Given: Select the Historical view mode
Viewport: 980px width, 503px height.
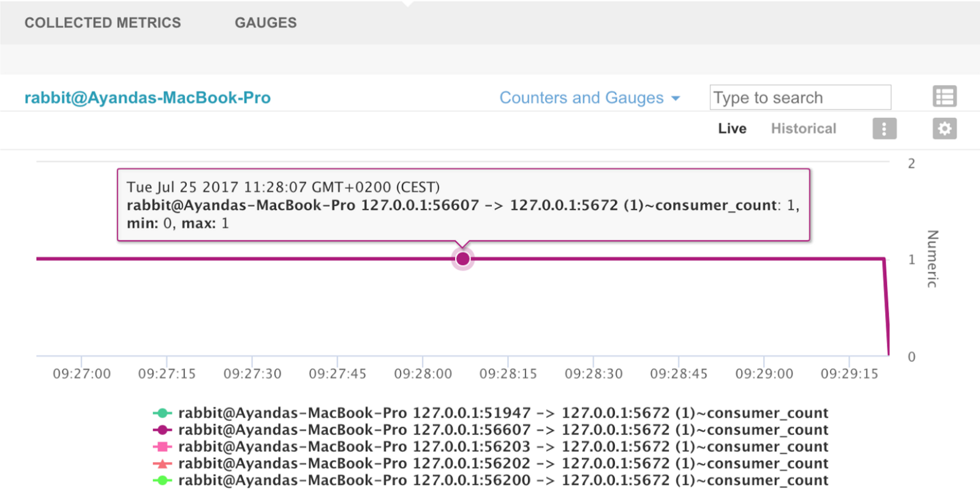Looking at the screenshot, I should [x=803, y=129].
